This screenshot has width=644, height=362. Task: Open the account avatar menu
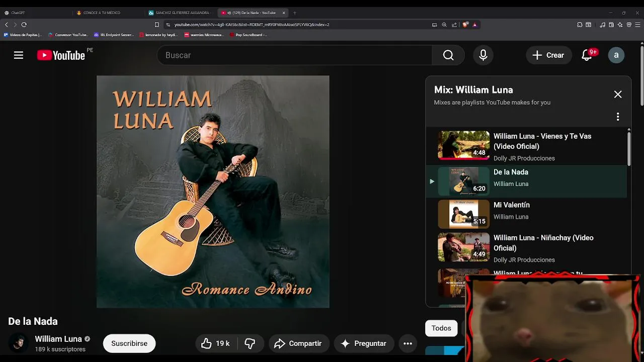[616, 55]
